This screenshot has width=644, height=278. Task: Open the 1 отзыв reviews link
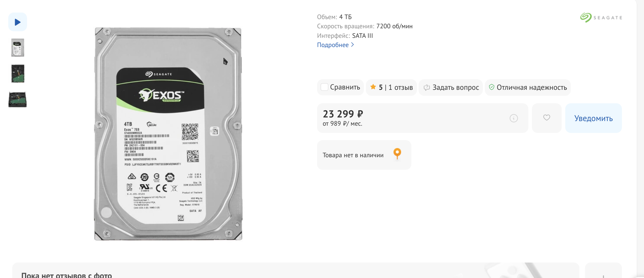[400, 88]
